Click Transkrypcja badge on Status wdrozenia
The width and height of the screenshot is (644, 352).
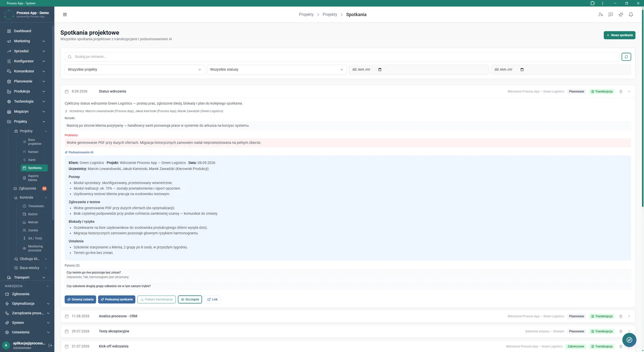(602, 92)
